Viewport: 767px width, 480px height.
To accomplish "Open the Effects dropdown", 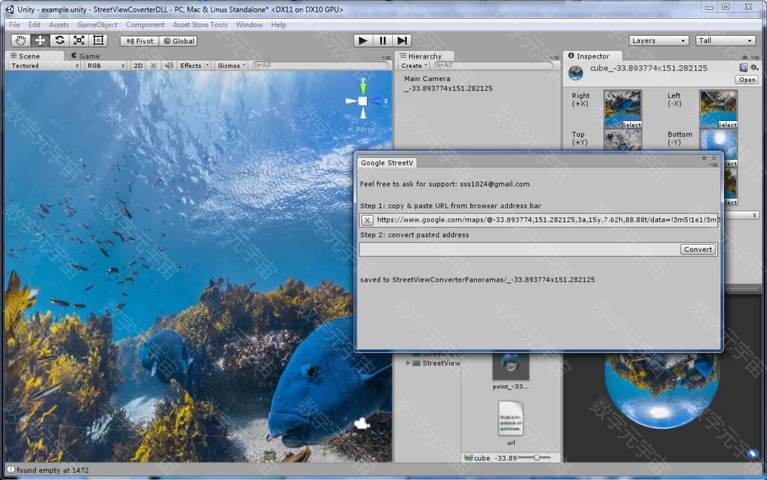I will point(194,66).
